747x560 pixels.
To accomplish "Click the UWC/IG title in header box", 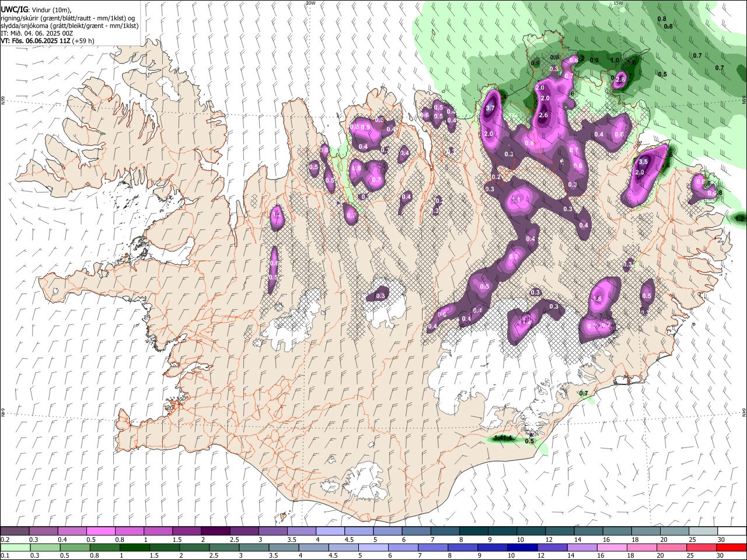I will pos(14,9).
